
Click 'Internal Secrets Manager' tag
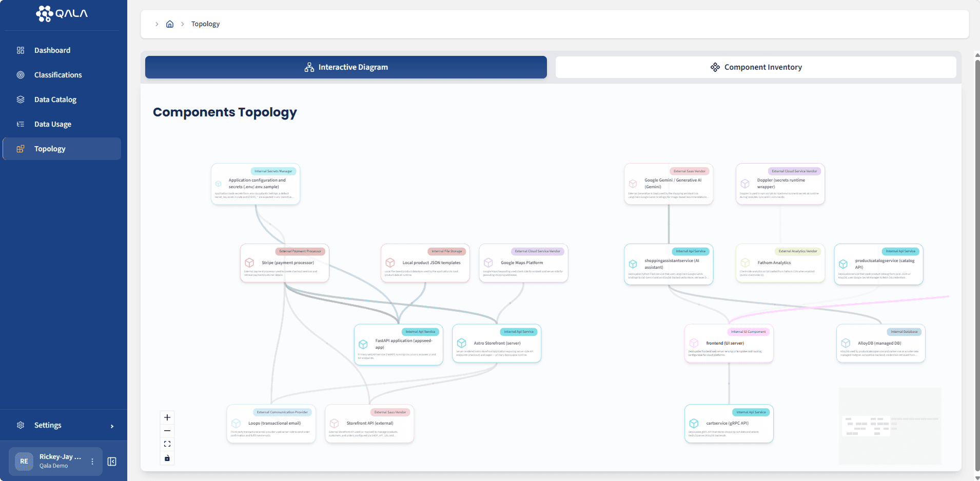[273, 171]
